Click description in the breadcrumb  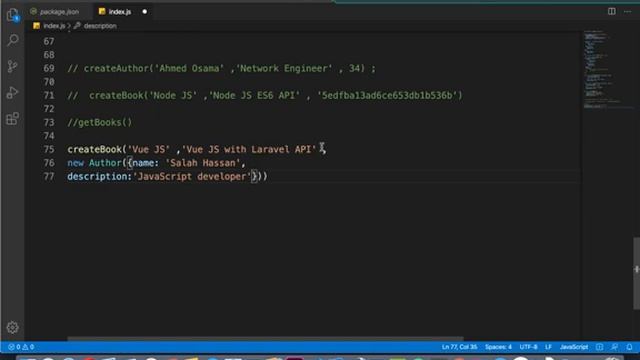(x=100, y=26)
